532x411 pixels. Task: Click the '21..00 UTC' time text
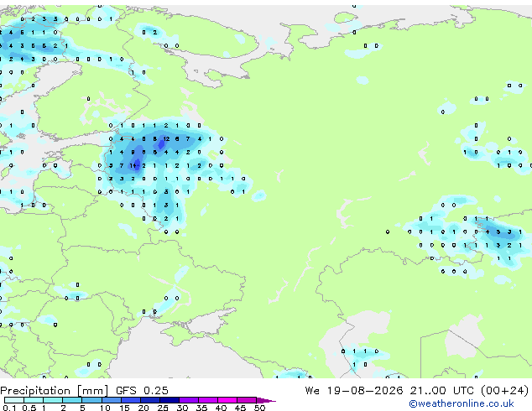pos(441,391)
